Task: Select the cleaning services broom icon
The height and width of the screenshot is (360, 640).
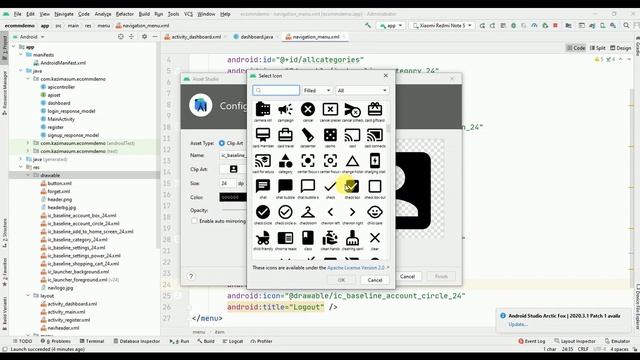Action: tap(352, 238)
